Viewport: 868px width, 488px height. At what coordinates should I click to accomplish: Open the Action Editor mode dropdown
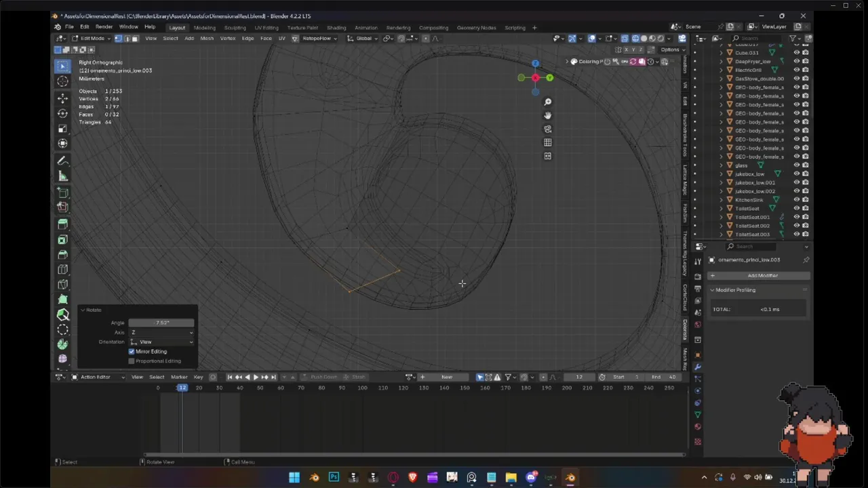(x=99, y=377)
